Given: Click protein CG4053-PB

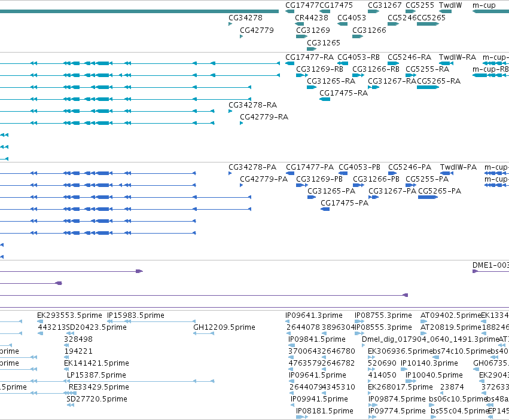Looking at the screenshot, I should (359, 167).
